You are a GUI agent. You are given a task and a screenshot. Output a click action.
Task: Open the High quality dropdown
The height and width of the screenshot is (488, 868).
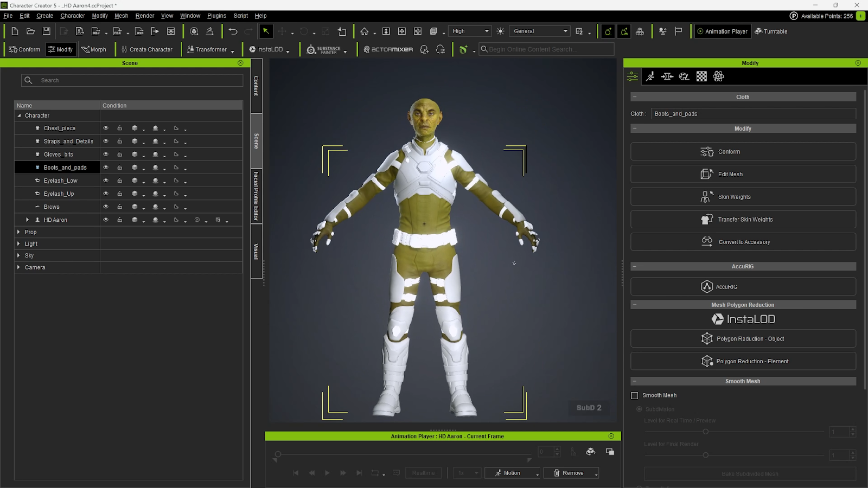pyautogui.click(x=470, y=31)
